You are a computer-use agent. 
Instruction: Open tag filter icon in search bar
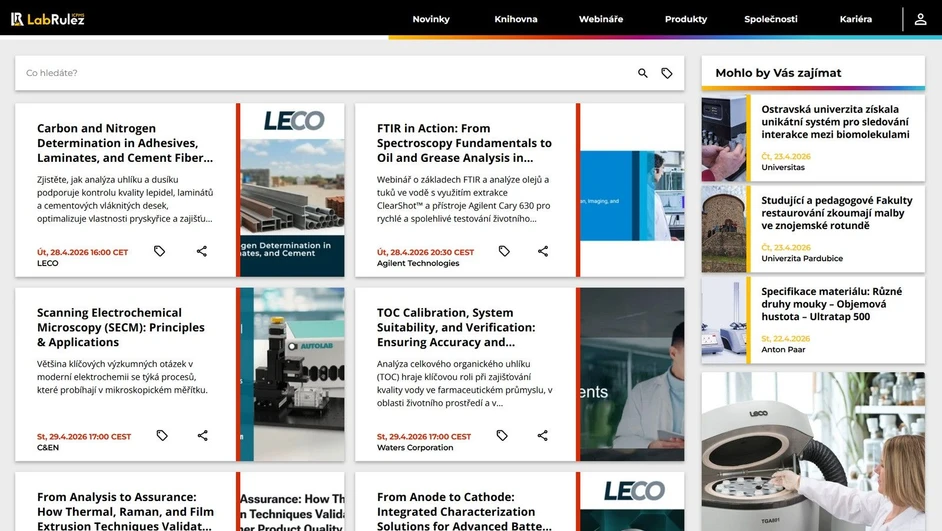[x=667, y=73]
